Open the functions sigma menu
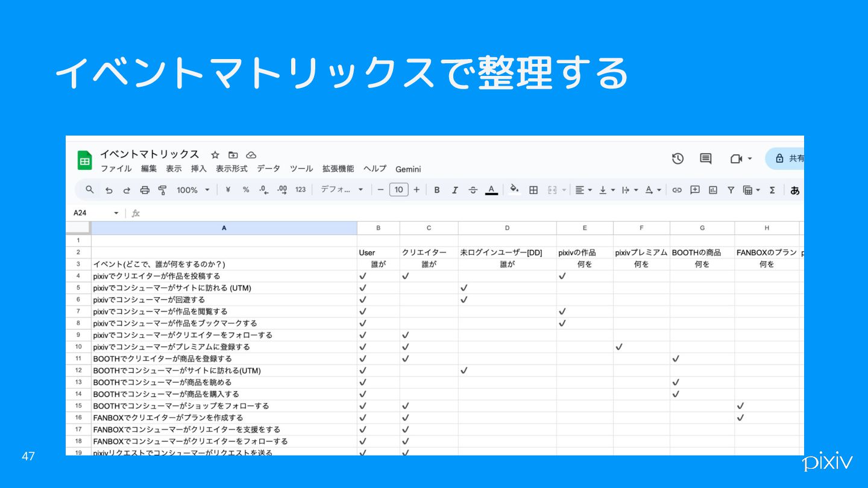The height and width of the screenshot is (488, 868). (772, 190)
